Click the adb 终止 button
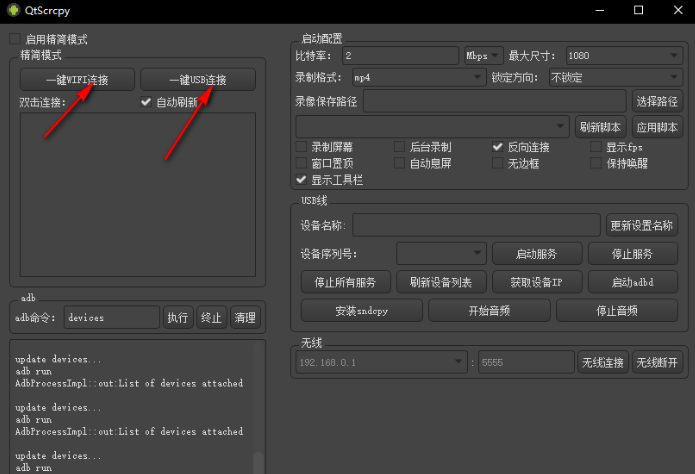The image size is (695, 474). click(x=211, y=317)
